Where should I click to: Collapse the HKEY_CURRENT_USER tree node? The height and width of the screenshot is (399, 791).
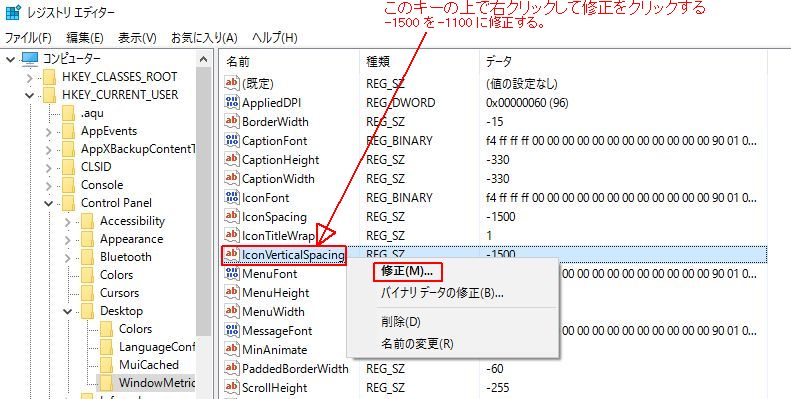click(29, 95)
